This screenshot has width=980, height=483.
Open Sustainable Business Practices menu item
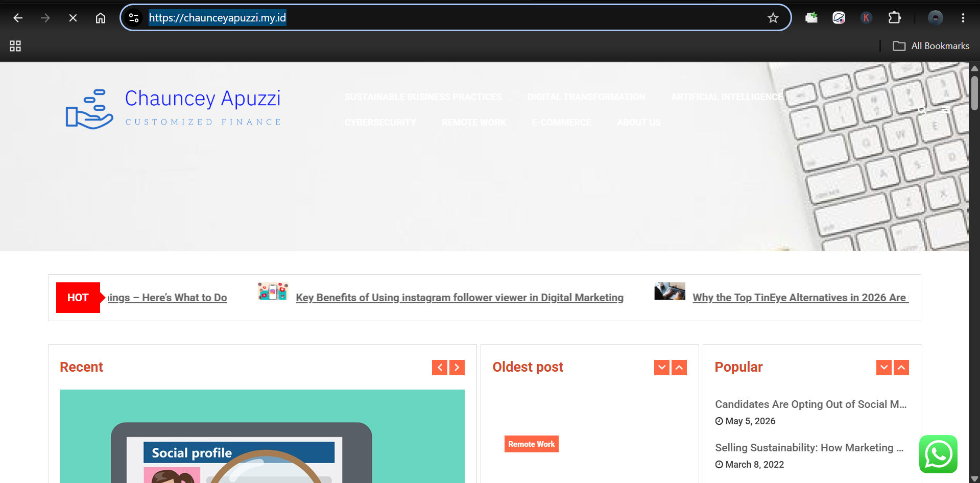423,97
